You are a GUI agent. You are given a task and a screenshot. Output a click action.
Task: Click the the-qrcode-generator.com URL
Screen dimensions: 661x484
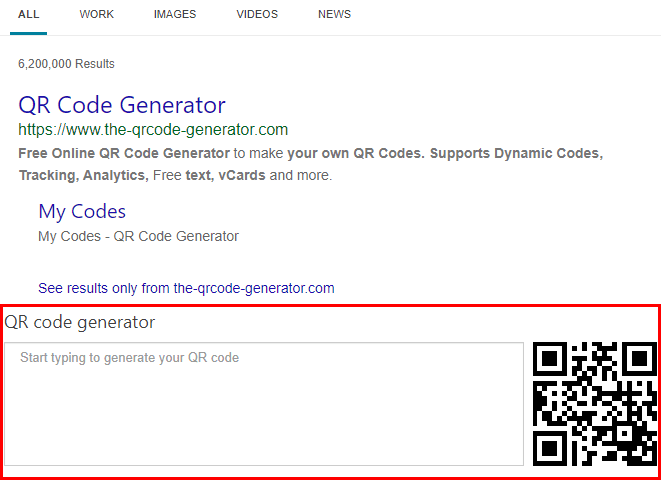[153, 129]
